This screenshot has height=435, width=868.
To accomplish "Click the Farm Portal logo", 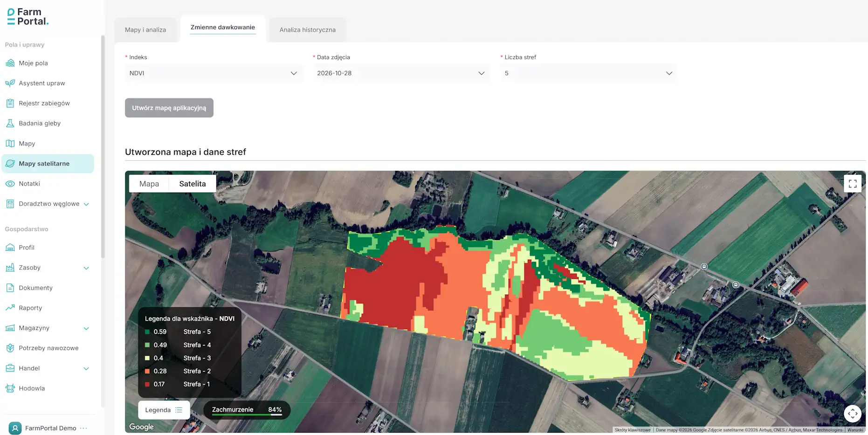I will (x=28, y=17).
